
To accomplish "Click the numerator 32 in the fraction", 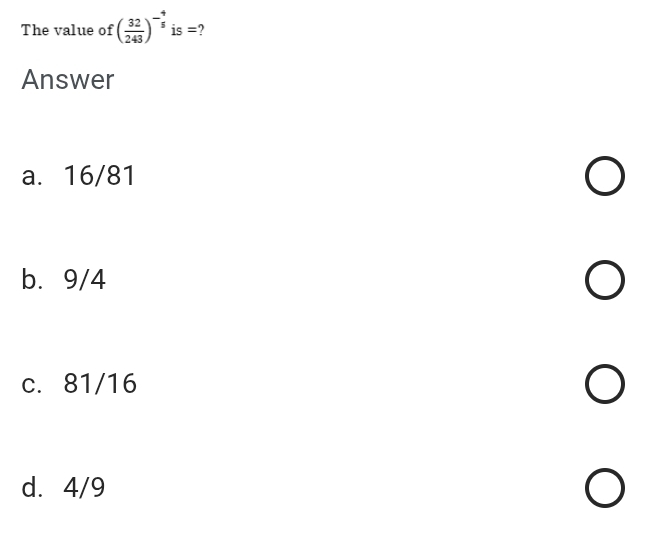I will tap(135, 24).
